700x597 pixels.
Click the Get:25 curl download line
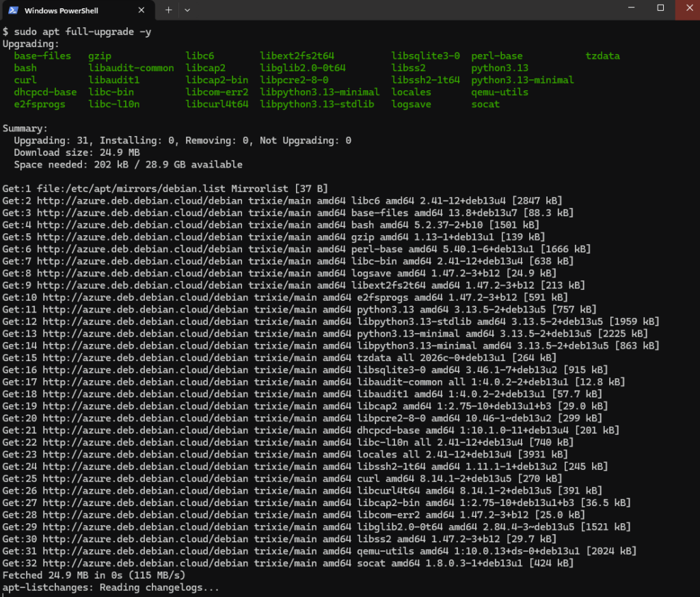[282, 479]
